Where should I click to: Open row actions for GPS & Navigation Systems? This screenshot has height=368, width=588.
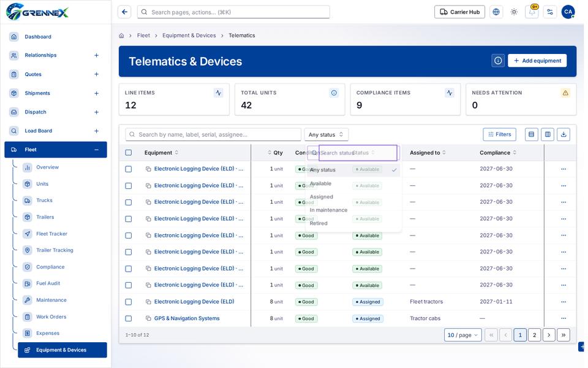pos(563,318)
